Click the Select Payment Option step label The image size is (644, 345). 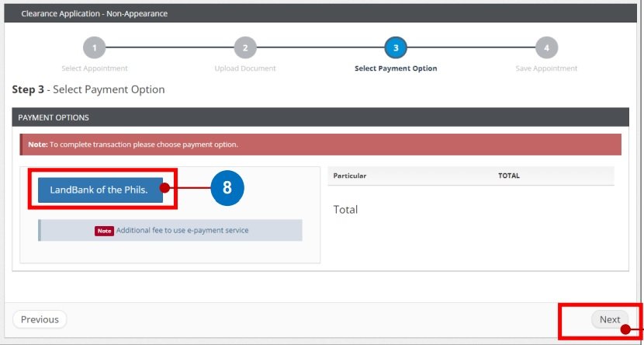396,68
